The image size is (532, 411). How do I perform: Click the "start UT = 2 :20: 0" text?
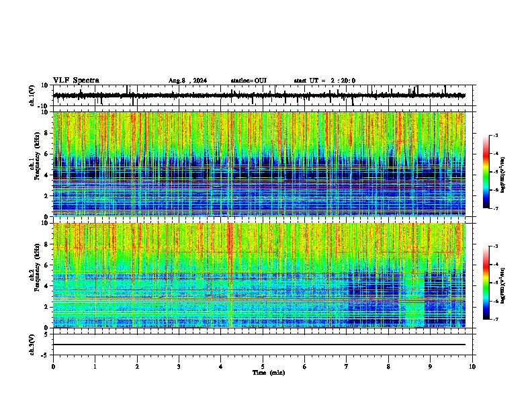324,81
